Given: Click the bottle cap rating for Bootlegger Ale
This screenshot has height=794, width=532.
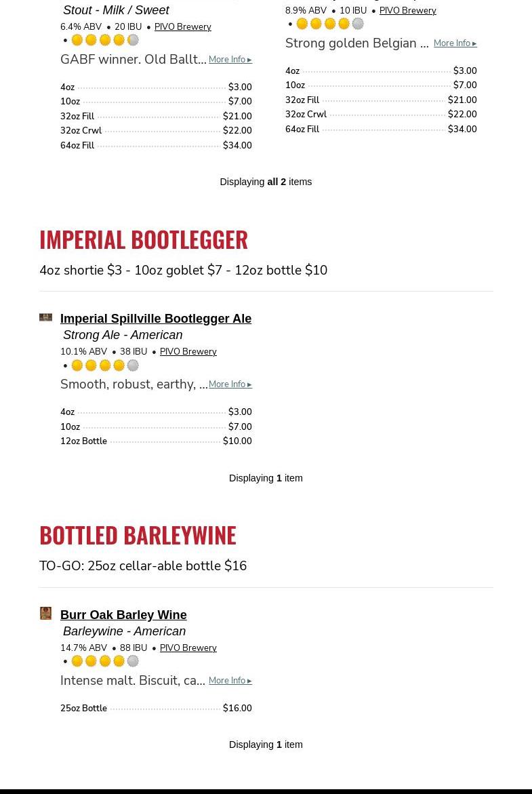Looking at the screenshot, I should (x=105, y=365).
